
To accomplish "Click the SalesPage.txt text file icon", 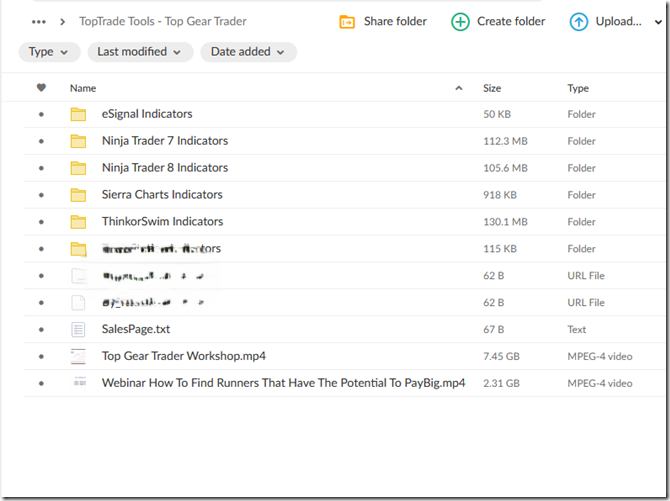I will (79, 329).
